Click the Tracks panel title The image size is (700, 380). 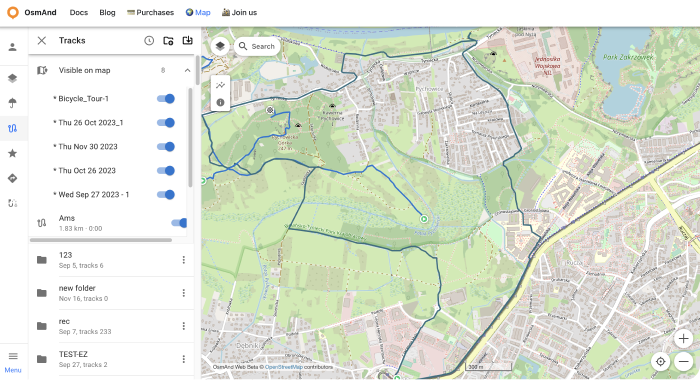72,41
